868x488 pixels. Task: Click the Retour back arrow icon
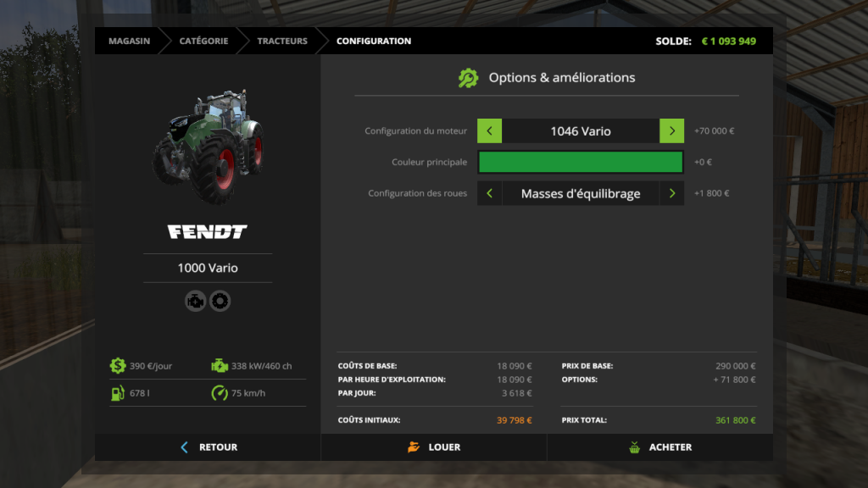pyautogui.click(x=184, y=447)
